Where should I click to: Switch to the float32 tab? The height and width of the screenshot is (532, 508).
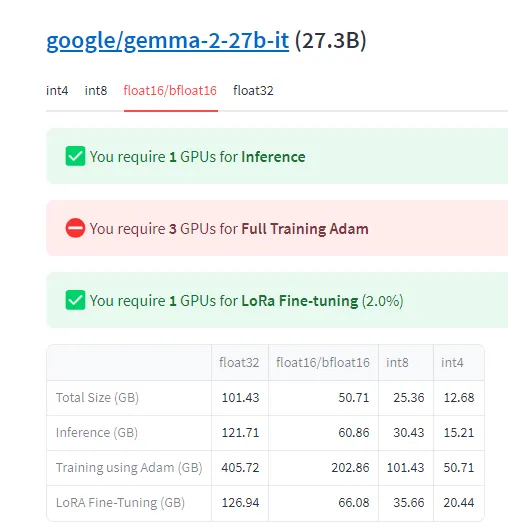tap(253, 91)
